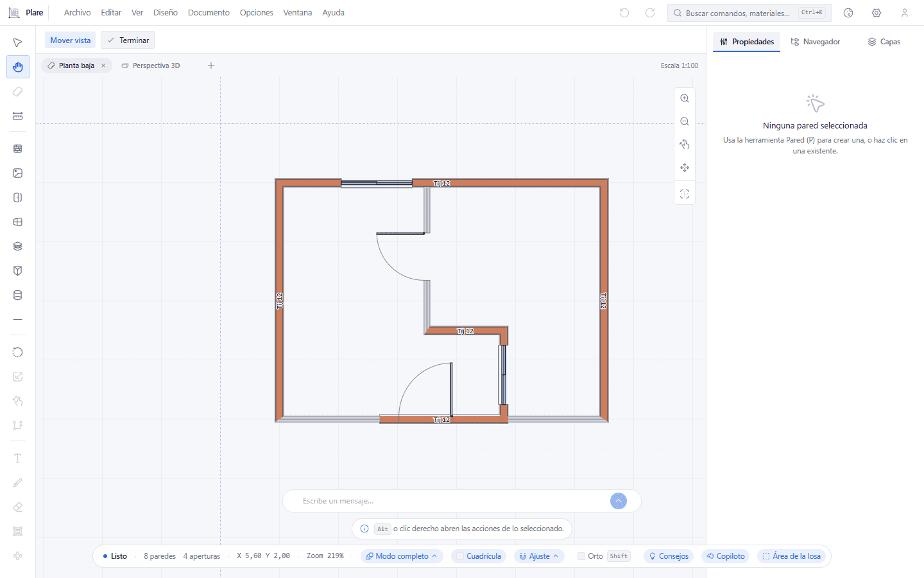Select the door tool icon
Screen dimensions: 924x578
tap(18, 197)
